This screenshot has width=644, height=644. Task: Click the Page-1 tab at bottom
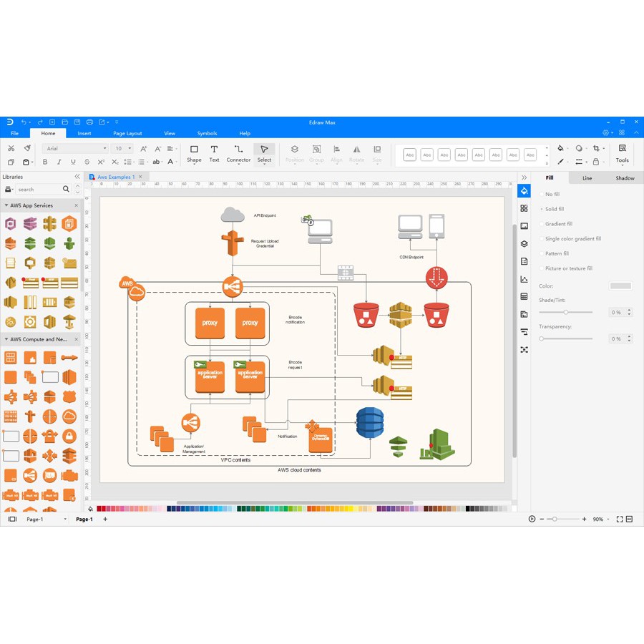point(84,519)
